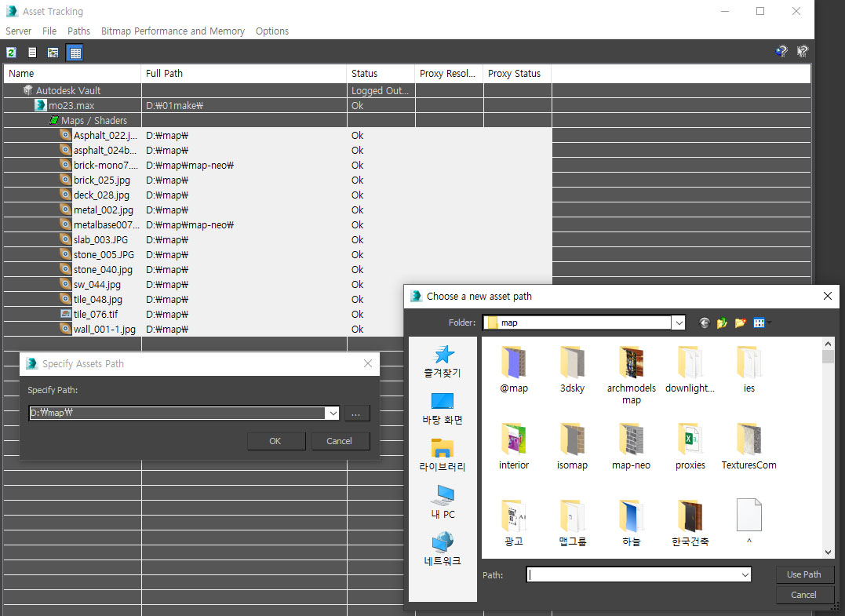Click the browse (...) button
The image size is (845, 616).
tap(356, 414)
